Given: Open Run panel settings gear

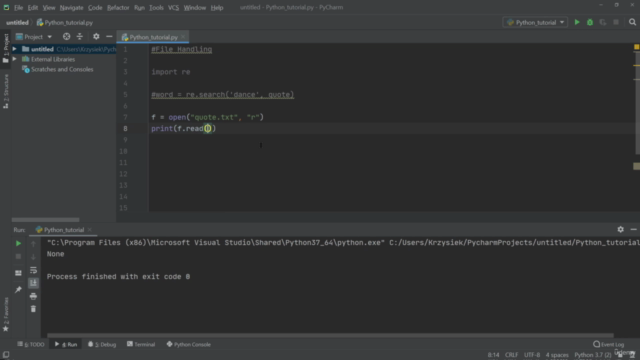Looking at the screenshot, I should point(620,229).
